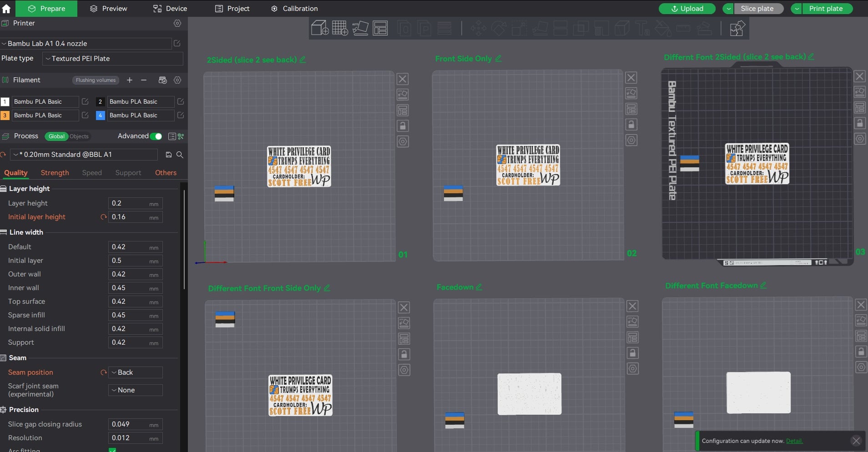Click the Add plate grid icon
Screen dimensions: 868x452
(340, 28)
